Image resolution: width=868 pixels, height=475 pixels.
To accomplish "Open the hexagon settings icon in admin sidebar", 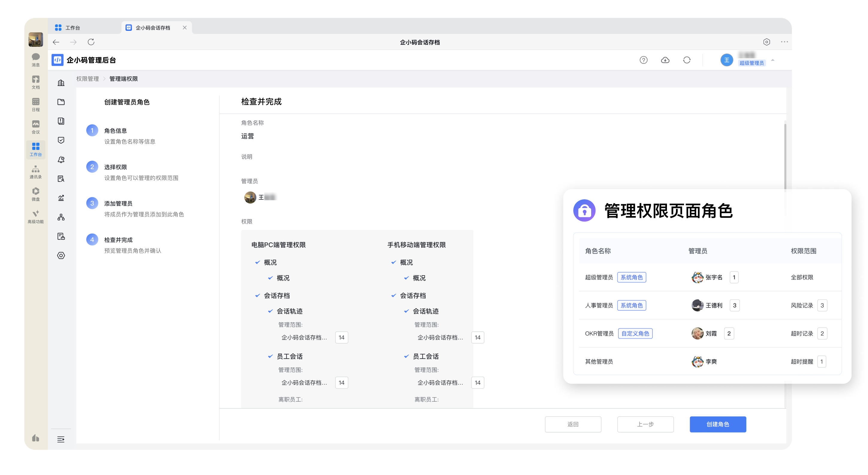I will (x=61, y=256).
